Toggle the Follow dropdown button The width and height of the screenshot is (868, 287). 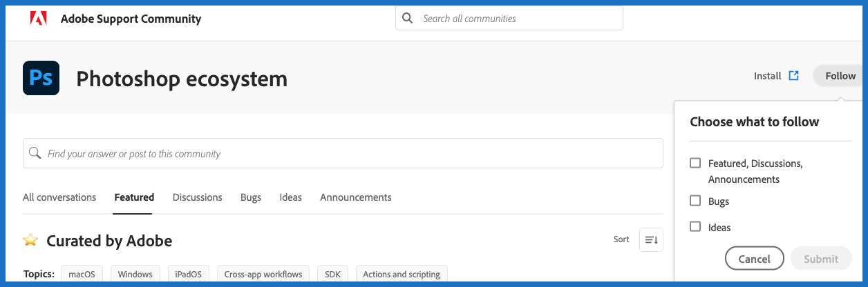(x=840, y=76)
